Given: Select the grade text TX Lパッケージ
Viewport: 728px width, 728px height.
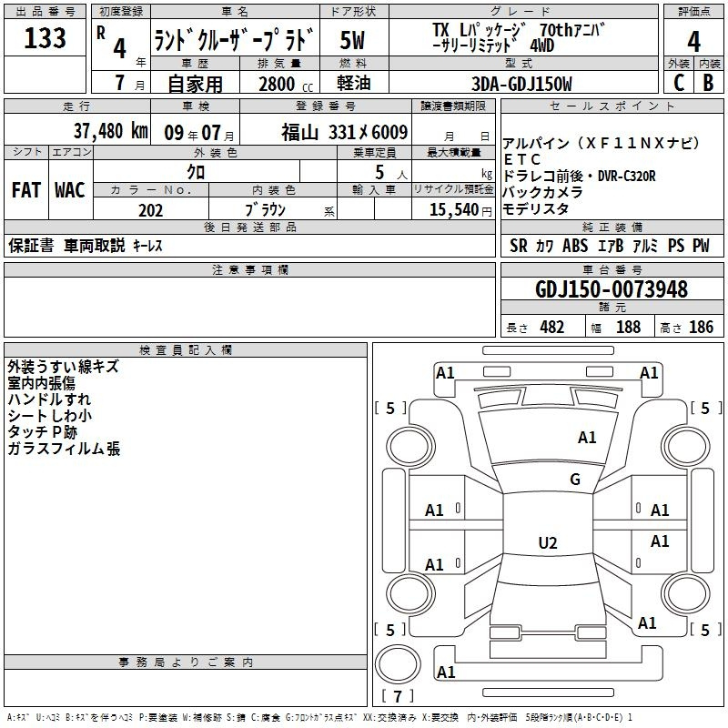Looking at the screenshot, I should point(479,31).
